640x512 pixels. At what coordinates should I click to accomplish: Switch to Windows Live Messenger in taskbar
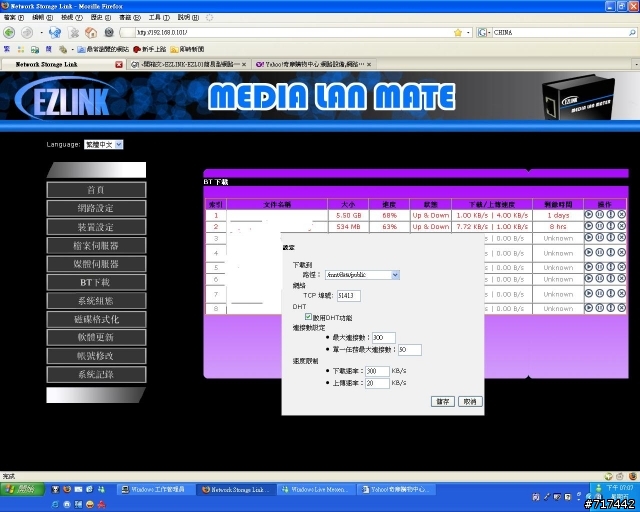click(316, 489)
